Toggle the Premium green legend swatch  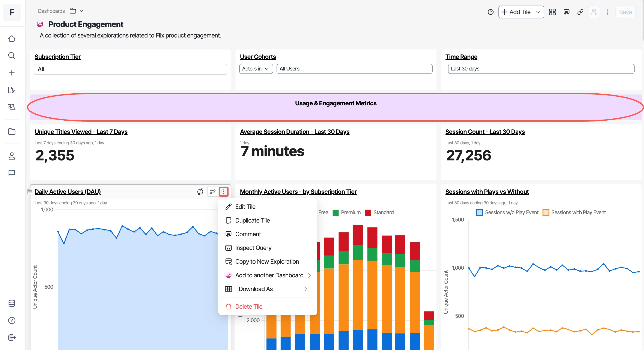pyautogui.click(x=336, y=213)
